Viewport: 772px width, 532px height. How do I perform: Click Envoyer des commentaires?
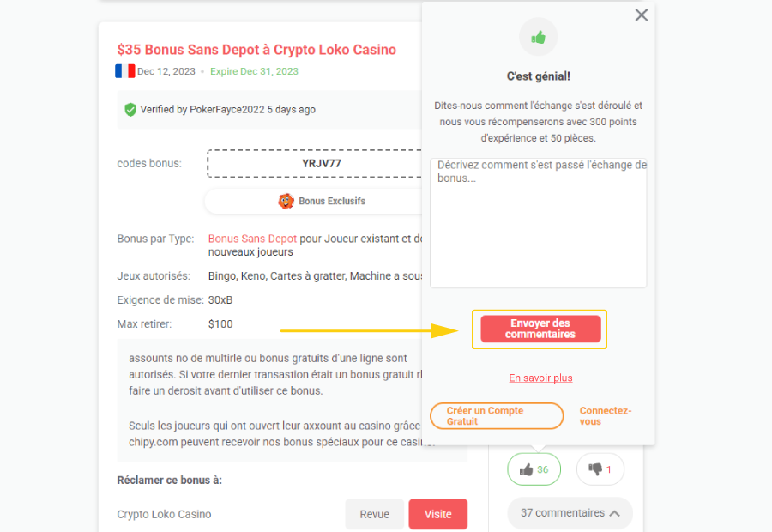click(x=539, y=329)
